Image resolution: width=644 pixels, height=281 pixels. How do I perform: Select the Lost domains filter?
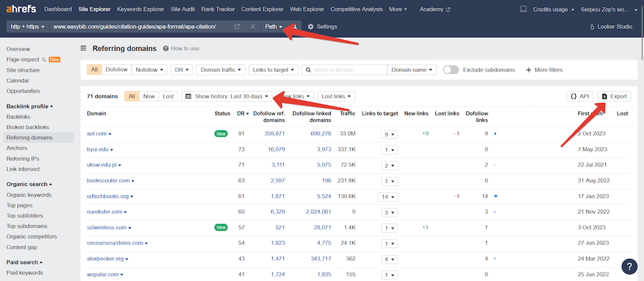coord(167,96)
